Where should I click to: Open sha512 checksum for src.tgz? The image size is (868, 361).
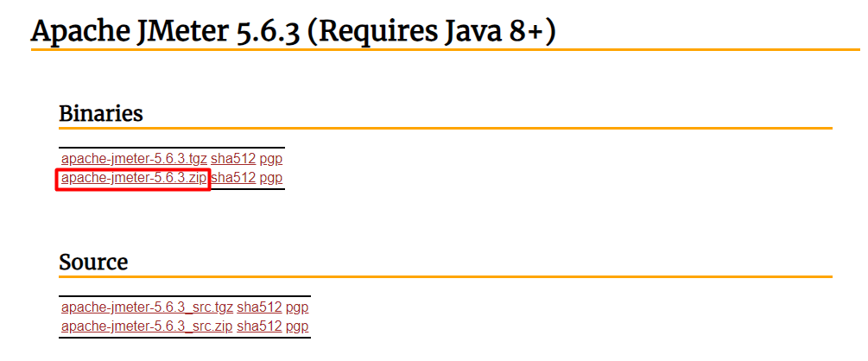pyautogui.click(x=259, y=307)
